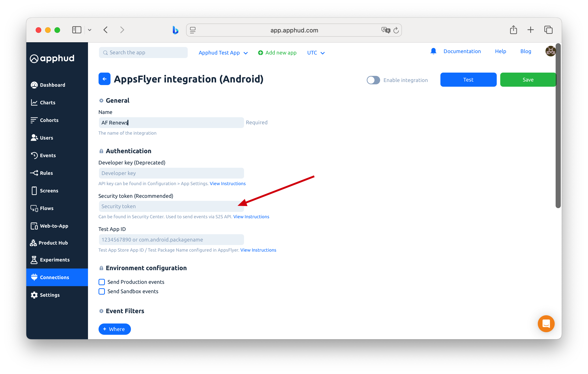This screenshot has height=374, width=588.
Task: Toggle Enable integration switch
Action: [373, 80]
